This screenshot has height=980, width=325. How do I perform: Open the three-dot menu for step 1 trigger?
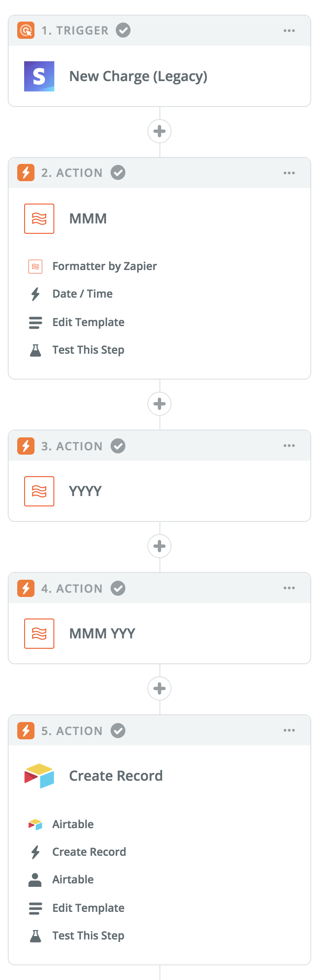[289, 31]
